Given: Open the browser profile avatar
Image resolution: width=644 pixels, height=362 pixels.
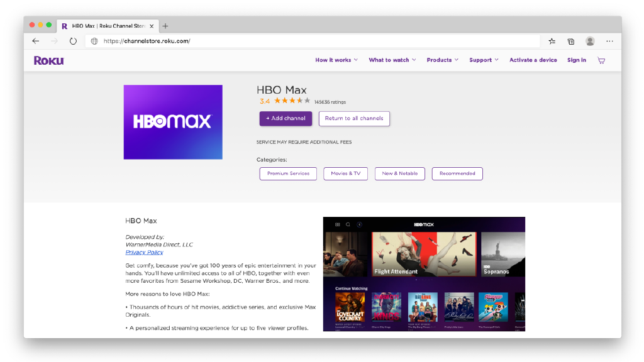Looking at the screenshot, I should coord(590,41).
